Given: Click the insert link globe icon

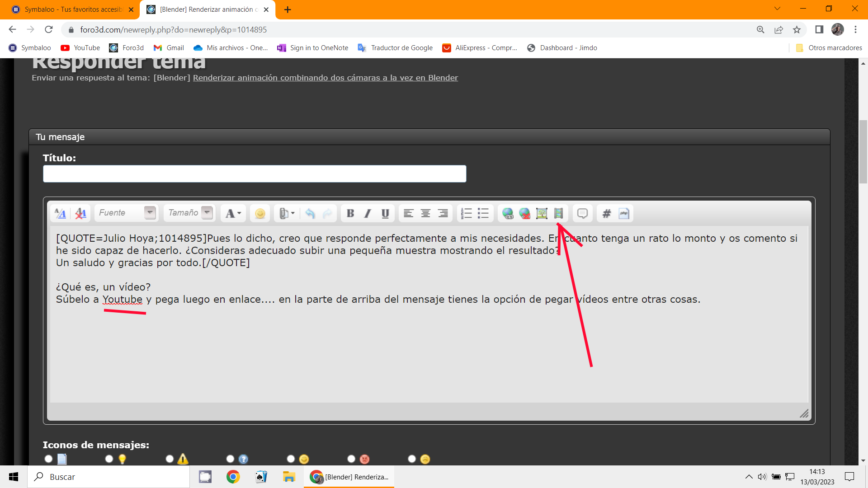Looking at the screenshot, I should (508, 213).
